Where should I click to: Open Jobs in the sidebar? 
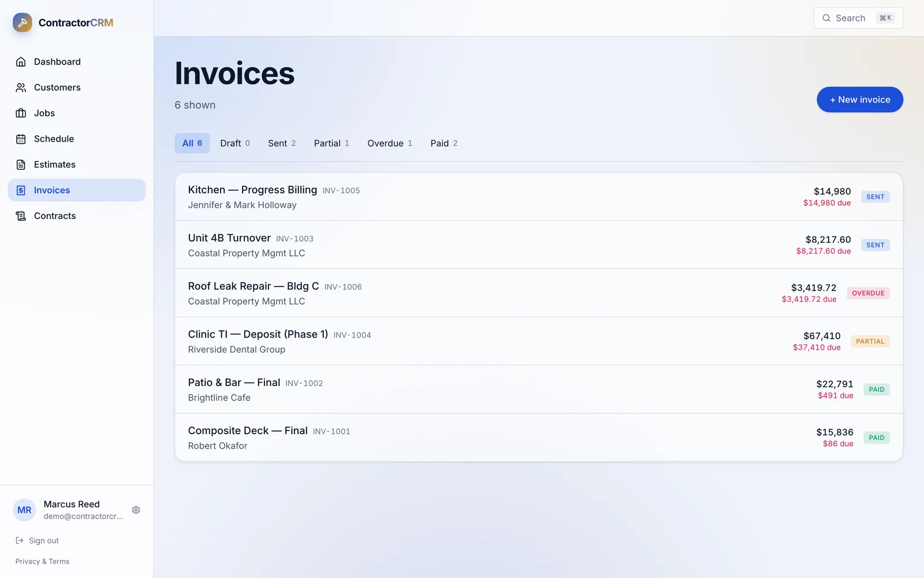click(x=77, y=113)
